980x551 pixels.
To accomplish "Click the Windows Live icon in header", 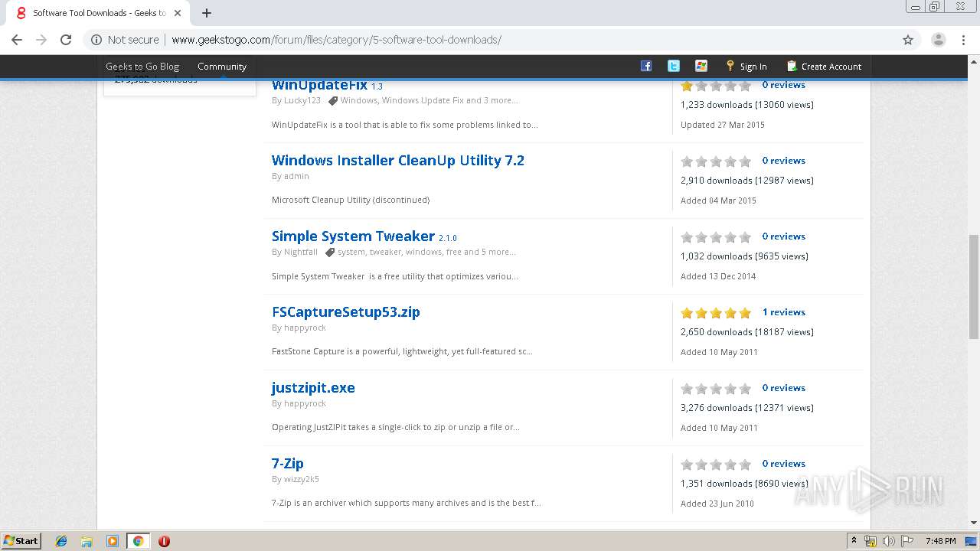I will click(701, 66).
